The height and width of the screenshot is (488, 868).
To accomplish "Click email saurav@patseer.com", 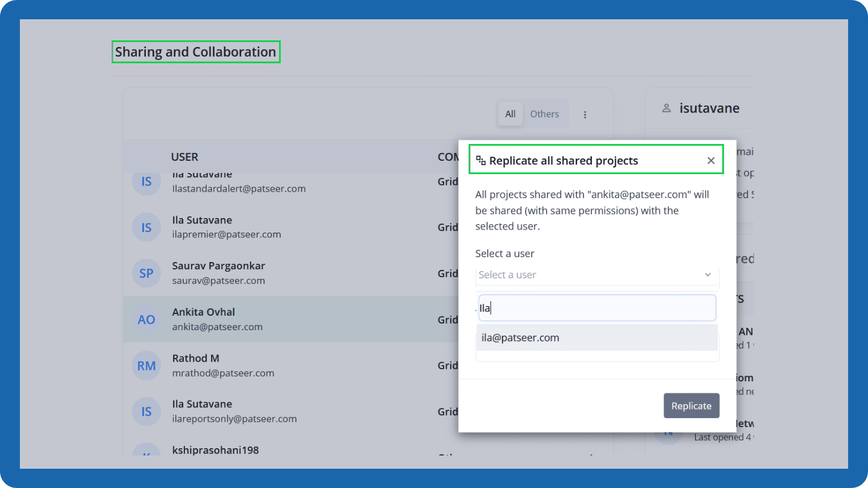I will pos(218,281).
